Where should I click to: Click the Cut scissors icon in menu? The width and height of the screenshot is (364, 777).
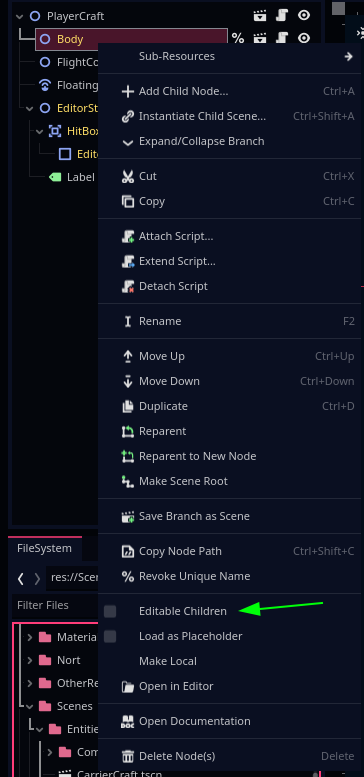coord(128,176)
